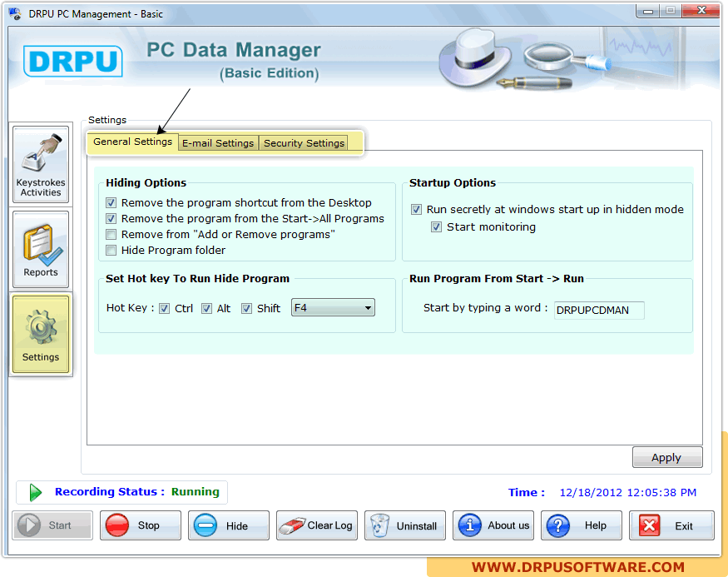Click the Uninstall button
This screenshot has height=577, width=728.
[x=405, y=525]
